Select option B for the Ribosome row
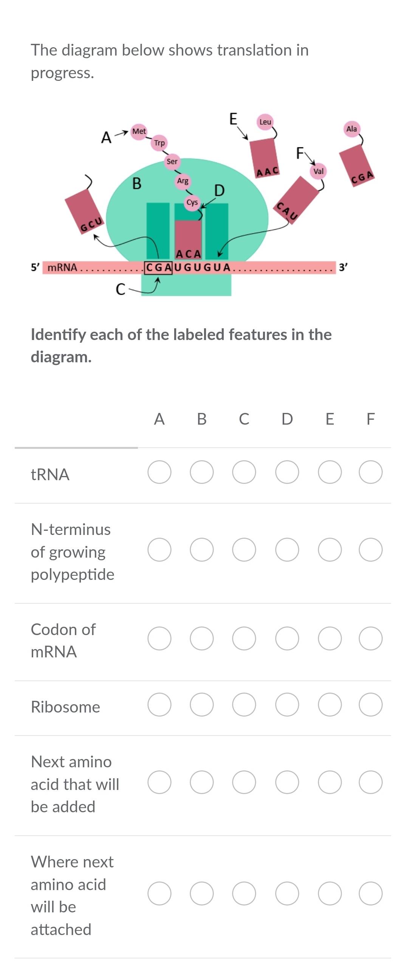Image resolution: width=407 pixels, height=980 pixels. point(201,705)
